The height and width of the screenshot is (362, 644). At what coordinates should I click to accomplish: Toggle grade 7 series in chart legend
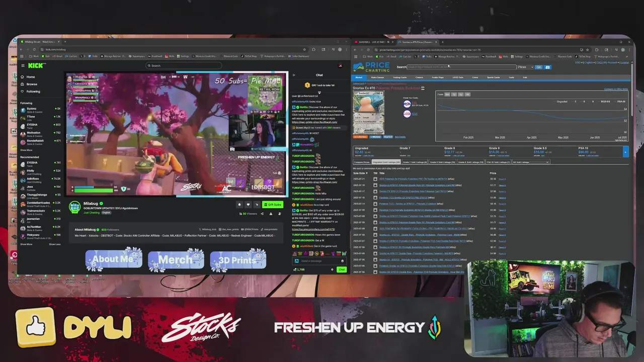[x=574, y=102]
